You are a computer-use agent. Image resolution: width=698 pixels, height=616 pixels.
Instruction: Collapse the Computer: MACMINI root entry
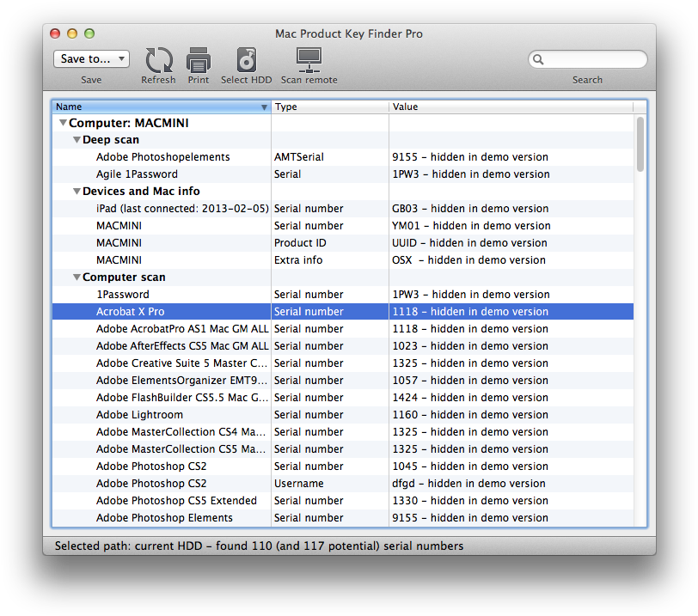63,122
